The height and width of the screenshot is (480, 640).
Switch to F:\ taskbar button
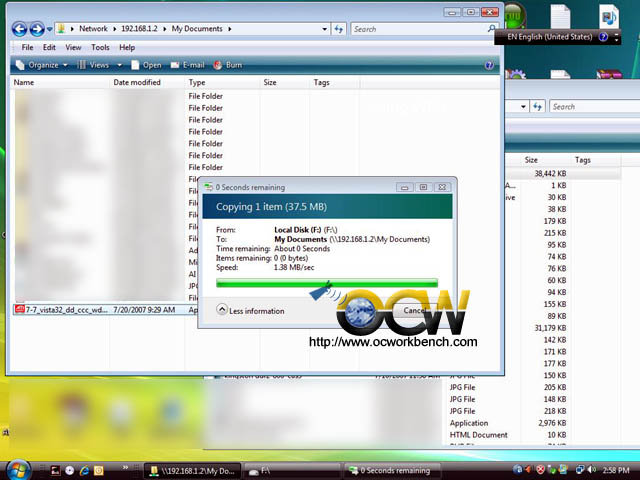point(293,471)
